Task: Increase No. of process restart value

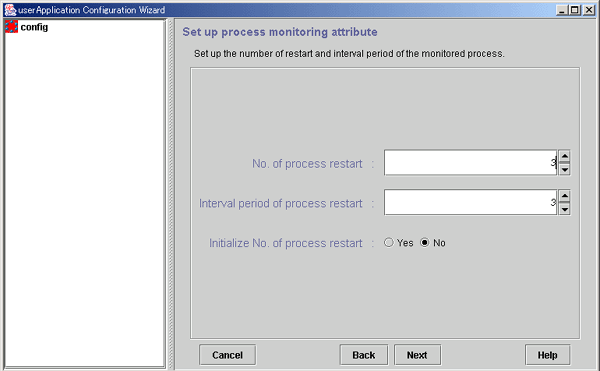Action: (564, 156)
